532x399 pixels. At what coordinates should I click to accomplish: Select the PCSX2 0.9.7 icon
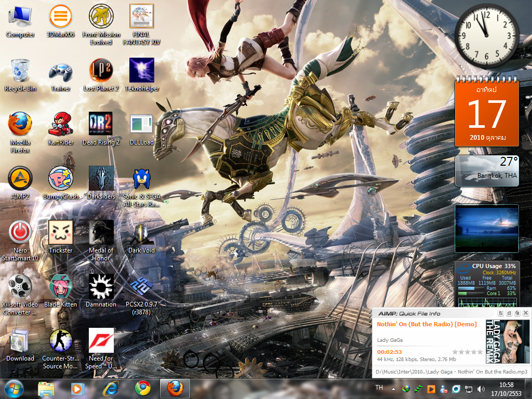click(141, 295)
